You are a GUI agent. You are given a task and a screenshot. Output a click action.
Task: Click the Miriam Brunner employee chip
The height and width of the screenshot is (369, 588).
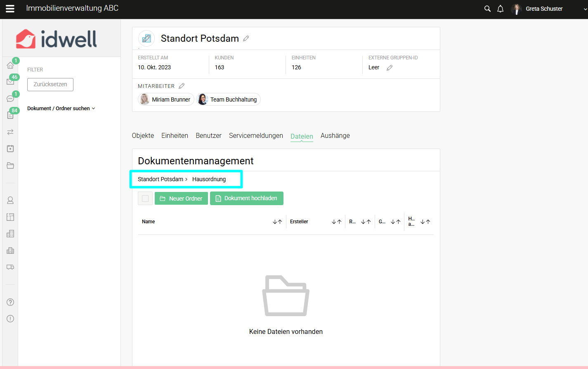[x=166, y=99]
